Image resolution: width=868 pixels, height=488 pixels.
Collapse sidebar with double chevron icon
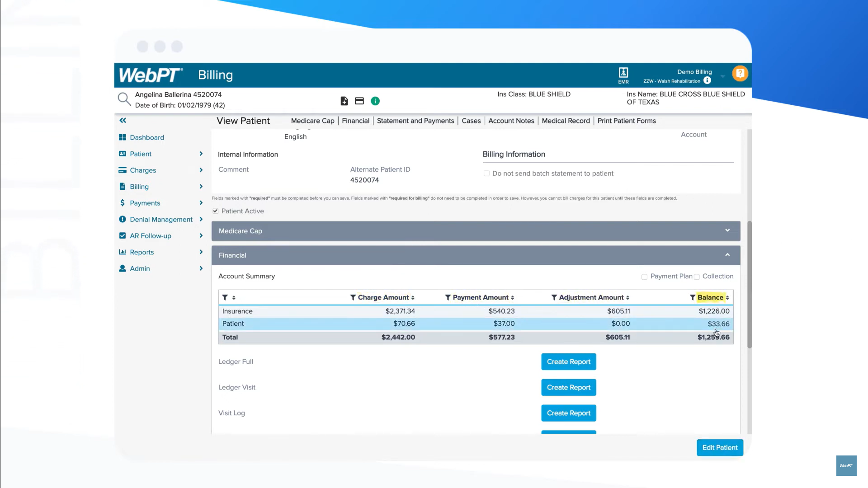click(x=123, y=121)
